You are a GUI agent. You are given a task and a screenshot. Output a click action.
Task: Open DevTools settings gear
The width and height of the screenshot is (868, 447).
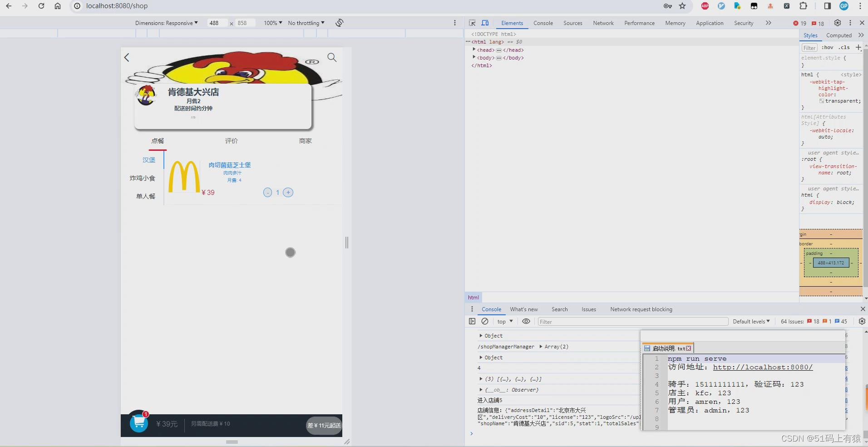coord(838,23)
